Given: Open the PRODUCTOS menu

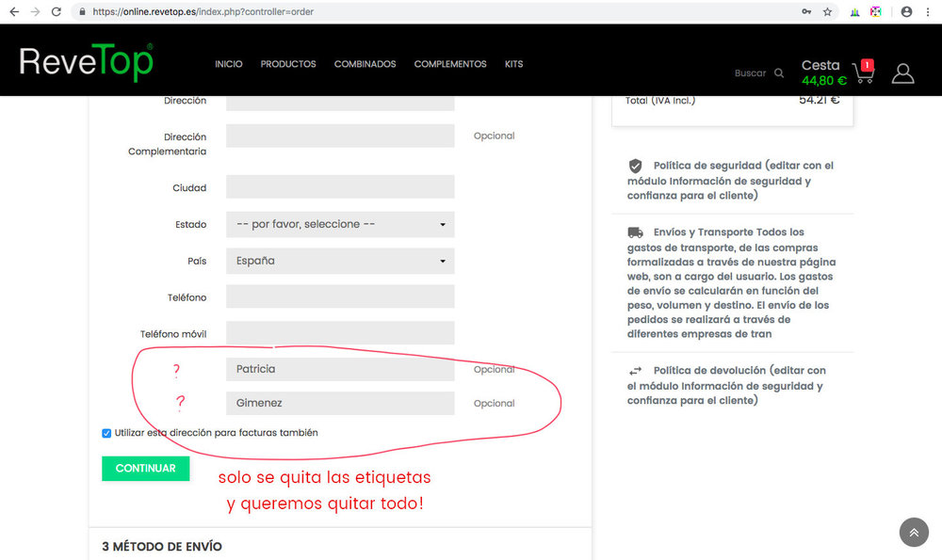Looking at the screenshot, I should click(288, 64).
